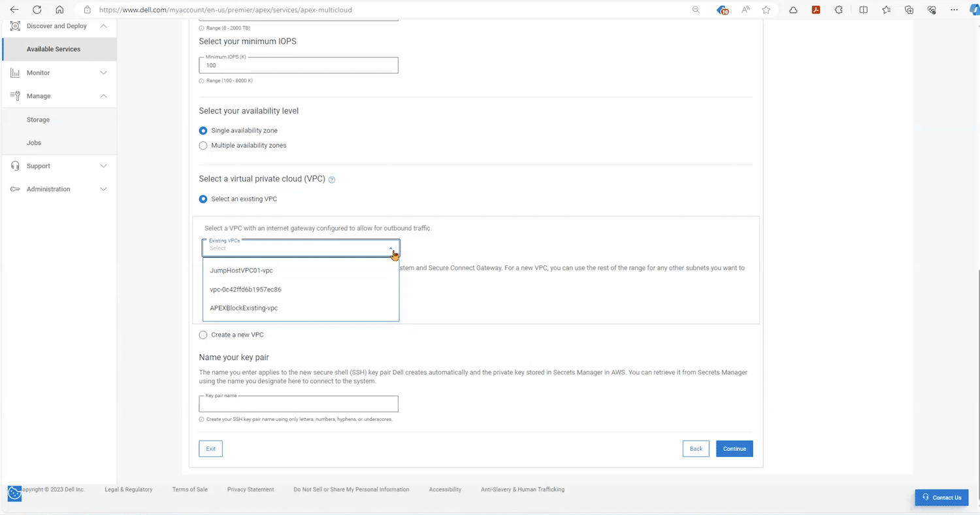The height and width of the screenshot is (515, 980).
Task: Toggle split screen icon in toolbar
Action: tap(863, 10)
